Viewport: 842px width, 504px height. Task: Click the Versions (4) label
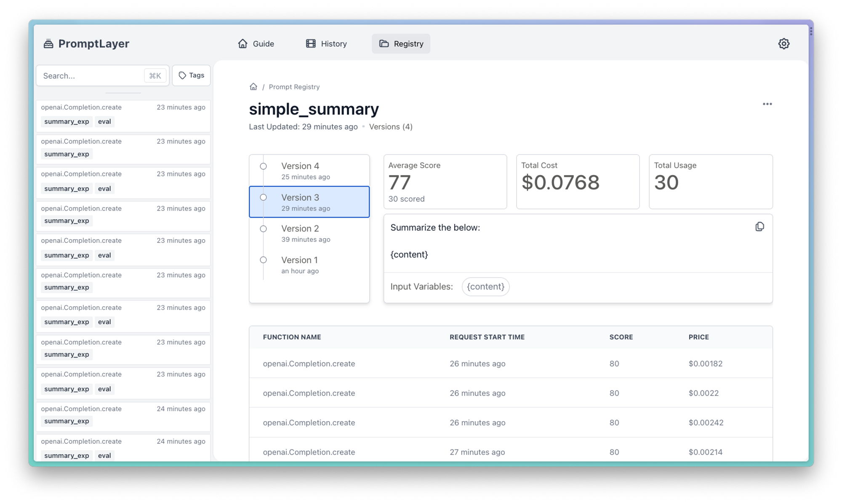[391, 127]
